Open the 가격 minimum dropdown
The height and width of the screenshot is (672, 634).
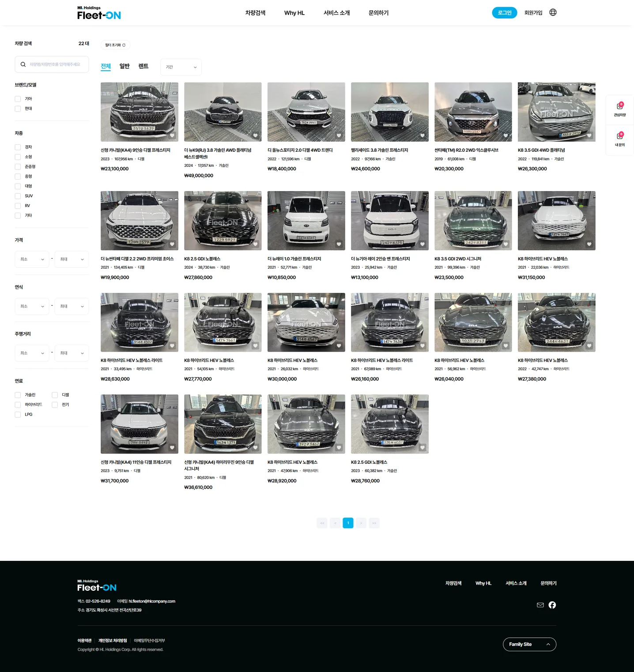32,259
